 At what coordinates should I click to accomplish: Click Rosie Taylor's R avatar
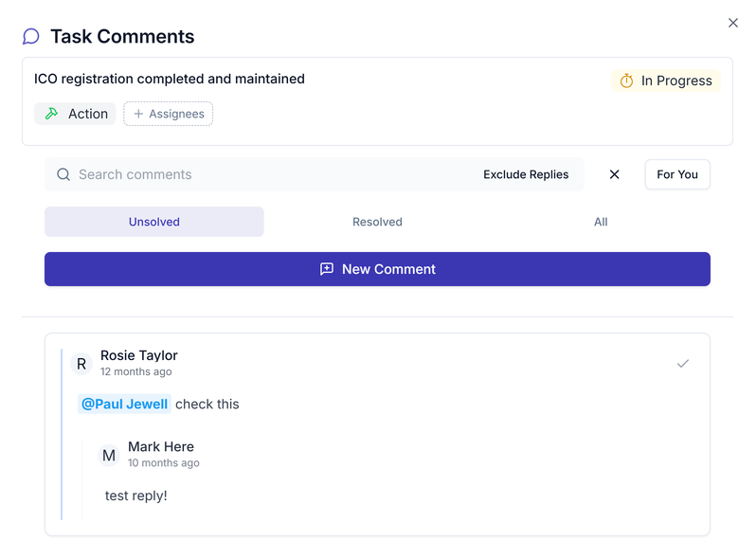pyautogui.click(x=81, y=364)
